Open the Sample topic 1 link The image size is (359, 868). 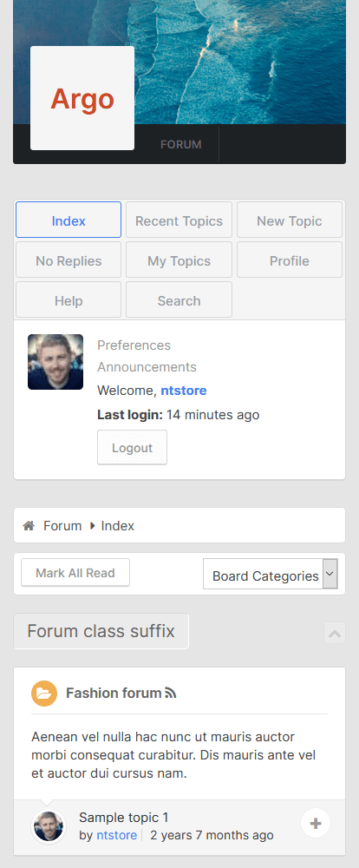[124, 818]
